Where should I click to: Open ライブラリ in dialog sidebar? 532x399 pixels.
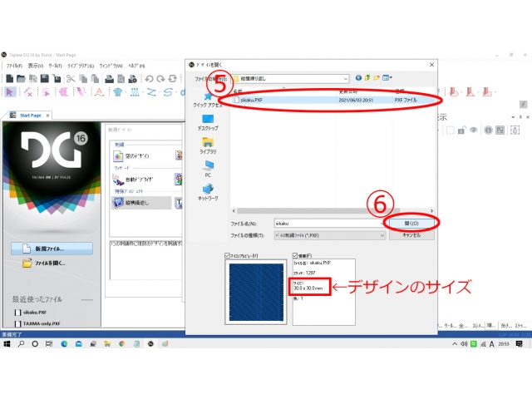[208, 146]
